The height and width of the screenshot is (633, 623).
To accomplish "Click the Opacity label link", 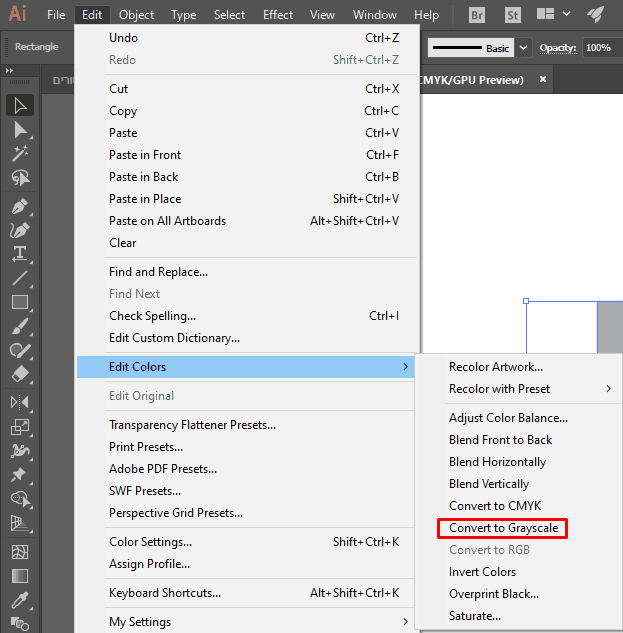I will [558, 48].
